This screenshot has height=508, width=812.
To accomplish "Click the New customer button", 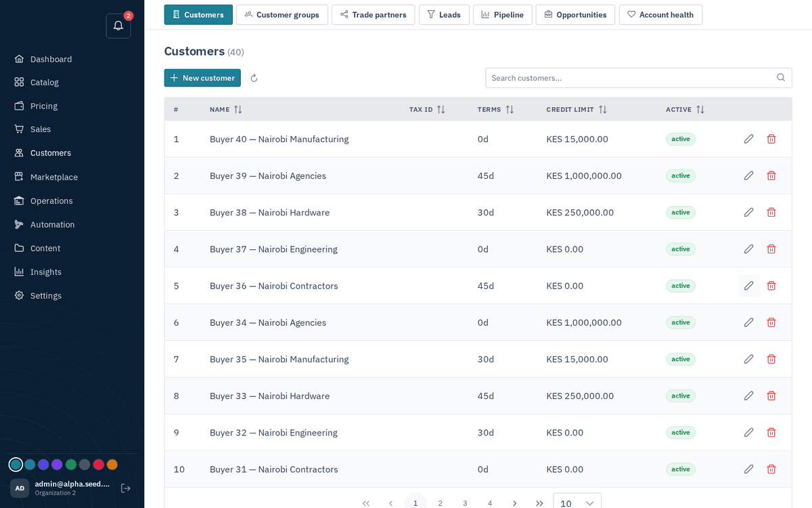I will (x=202, y=78).
